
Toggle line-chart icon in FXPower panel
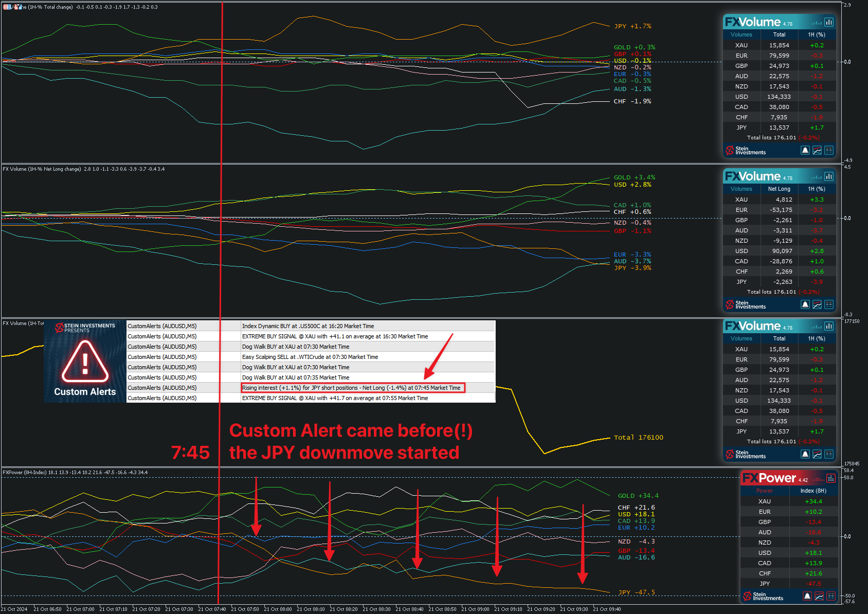point(819,596)
